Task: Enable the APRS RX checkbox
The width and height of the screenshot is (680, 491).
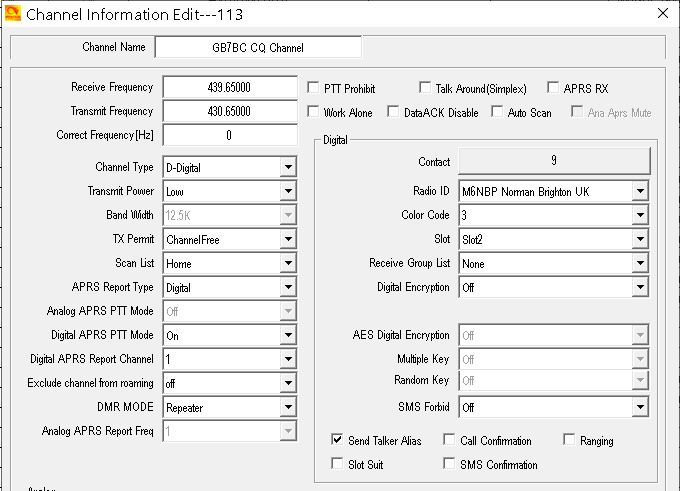Action: point(553,88)
